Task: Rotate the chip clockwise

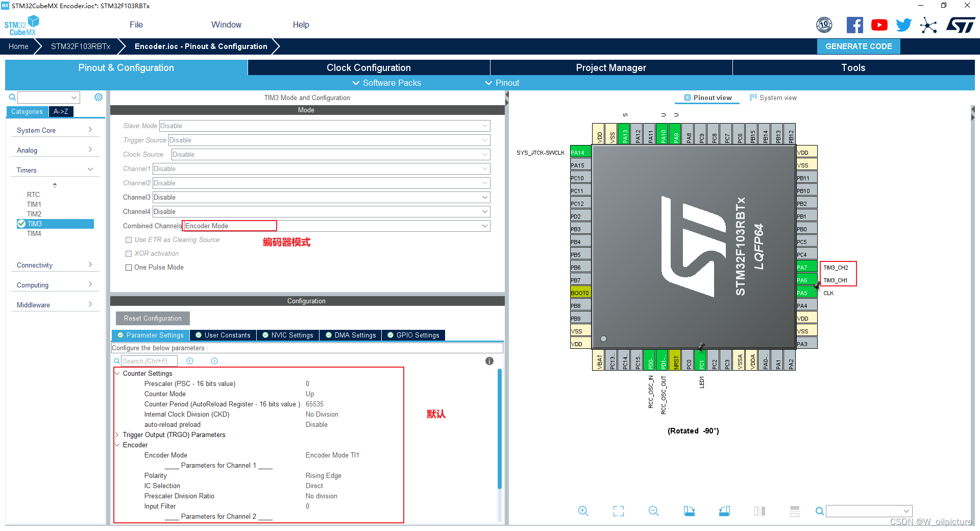Action: click(x=689, y=511)
